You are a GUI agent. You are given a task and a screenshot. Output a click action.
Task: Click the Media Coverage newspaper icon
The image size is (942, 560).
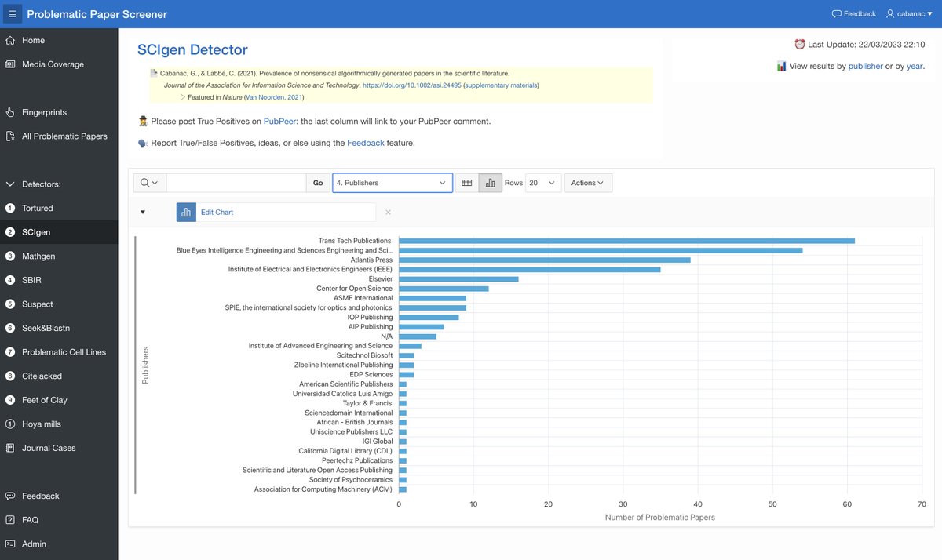point(10,64)
